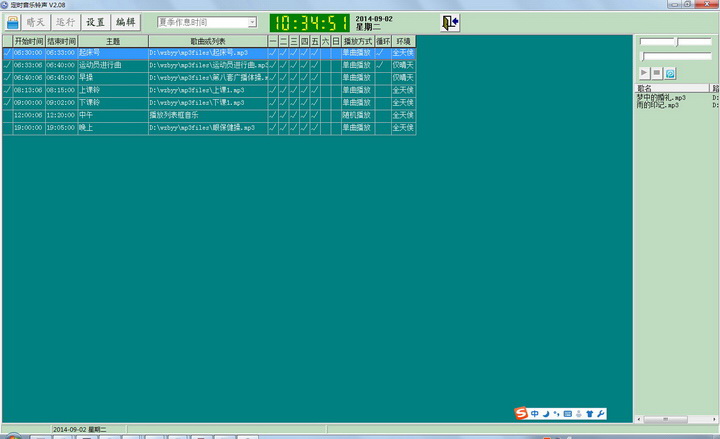
Task: Select the 全天候 cell in 晚上 row
Action: [404, 127]
